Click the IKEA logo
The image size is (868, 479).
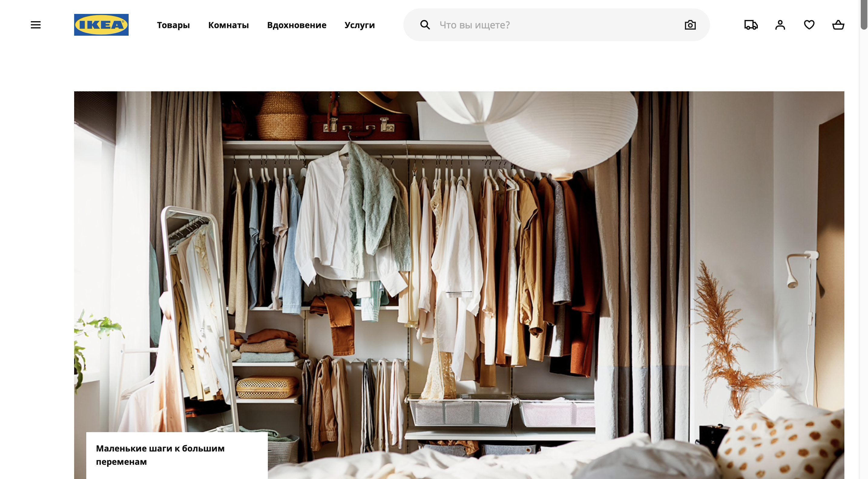pyautogui.click(x=101, y=25)
